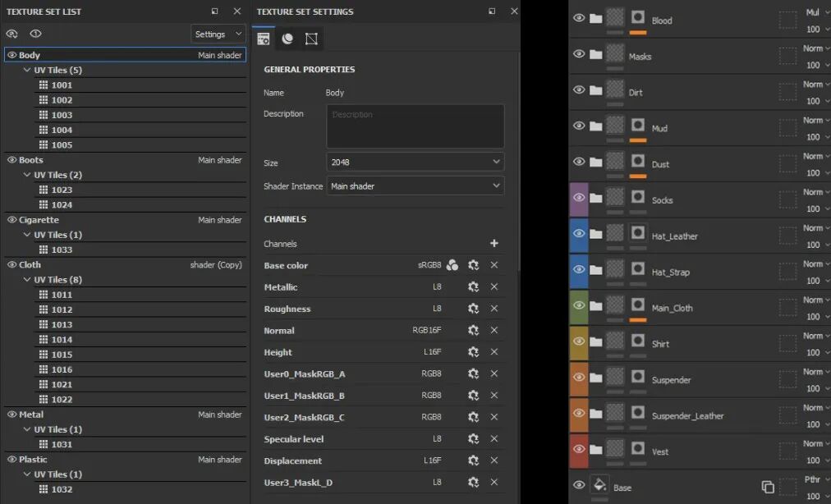This screenshot has width=831, height=504.
Task: Open settings gear for Roughness channel
Action: (x=473, y=309)
